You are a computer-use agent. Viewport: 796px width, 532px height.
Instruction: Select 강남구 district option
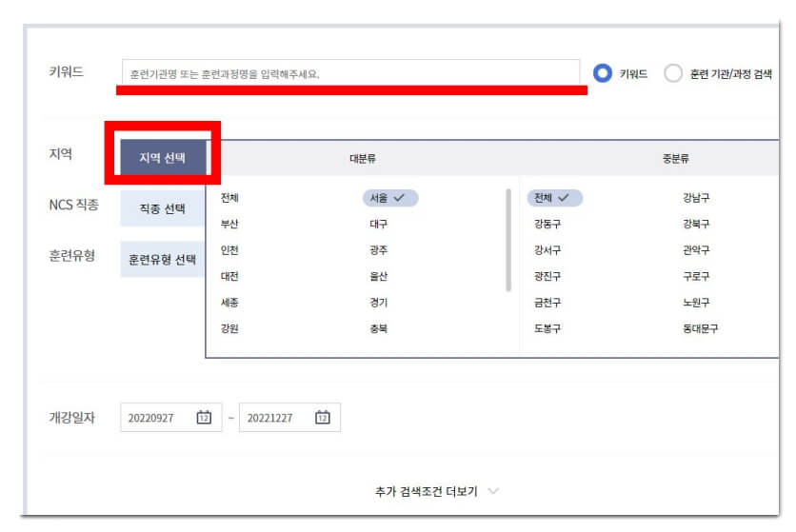(x=697, y=198)
